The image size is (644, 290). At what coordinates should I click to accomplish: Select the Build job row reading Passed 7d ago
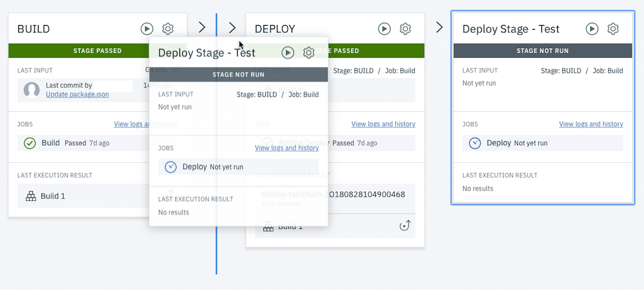click(98, 143)
